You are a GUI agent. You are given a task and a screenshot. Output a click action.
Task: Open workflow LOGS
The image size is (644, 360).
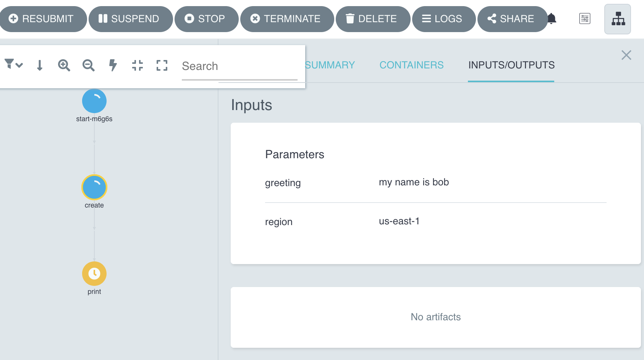tap(444, 18)
